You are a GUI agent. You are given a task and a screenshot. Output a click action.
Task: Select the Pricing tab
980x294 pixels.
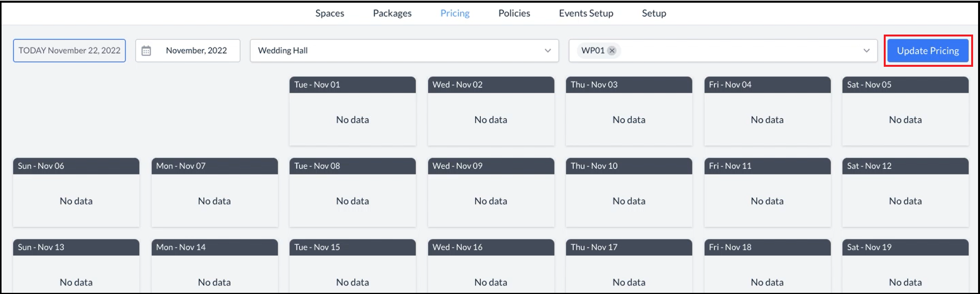[455, 13]
